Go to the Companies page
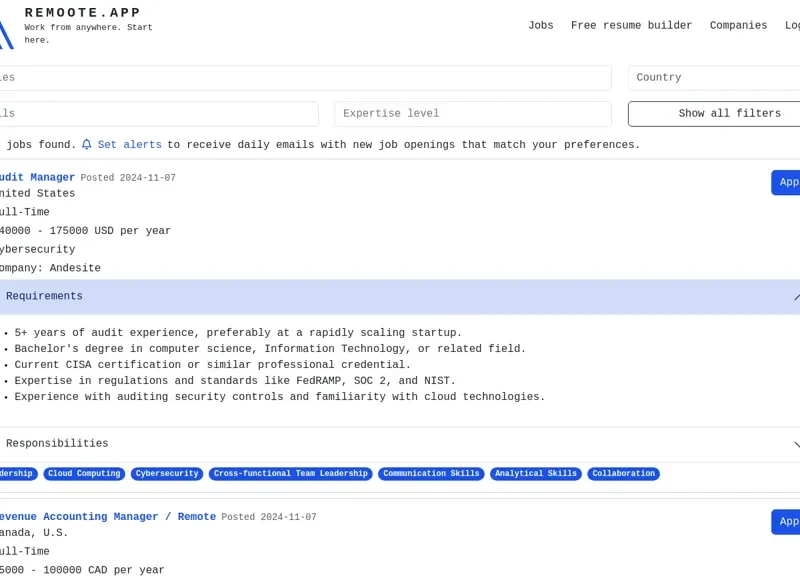Viewport: 800px width, 576px height. coord(738,25)
